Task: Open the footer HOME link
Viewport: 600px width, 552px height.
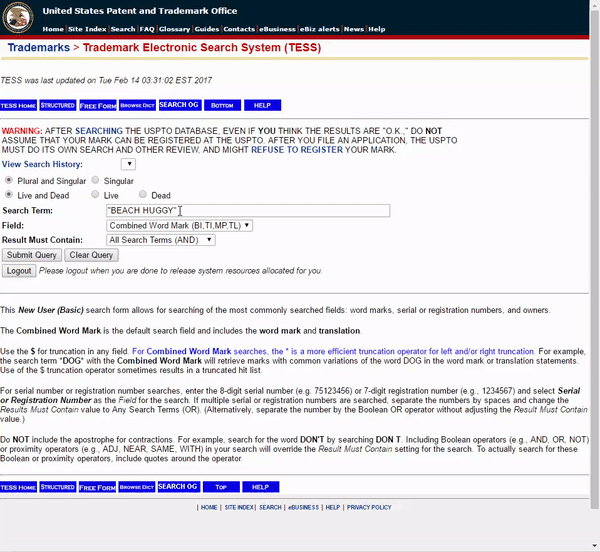Action: point(209,507)
